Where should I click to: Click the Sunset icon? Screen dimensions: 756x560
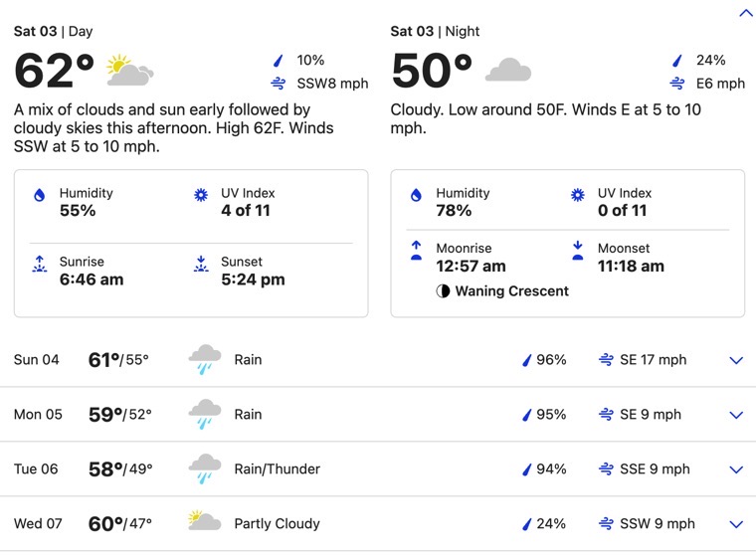click(x=201, y=264)
